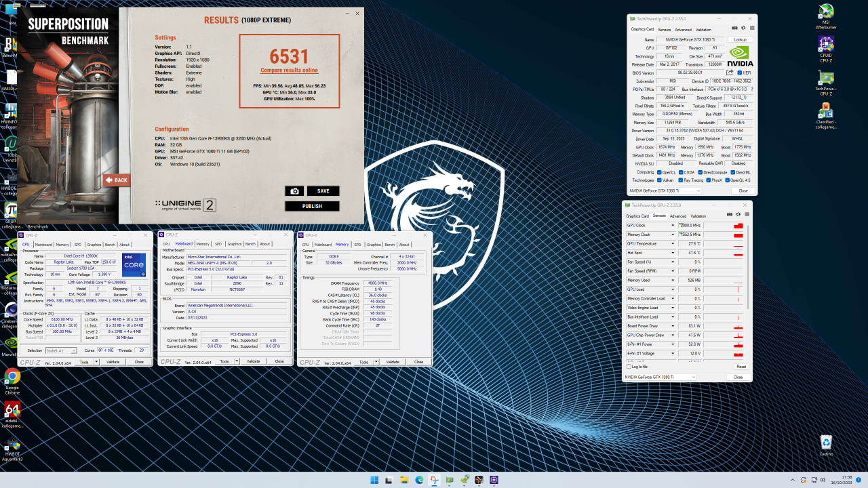Switch to Sensors tab in GPU-Z Graphics Card window

tap(665, 29)
